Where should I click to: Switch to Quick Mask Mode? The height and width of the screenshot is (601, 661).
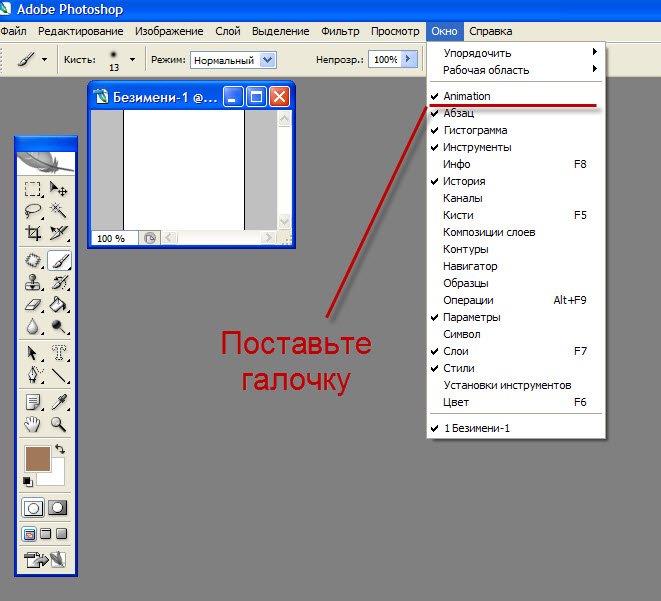(x=58, y=508)
